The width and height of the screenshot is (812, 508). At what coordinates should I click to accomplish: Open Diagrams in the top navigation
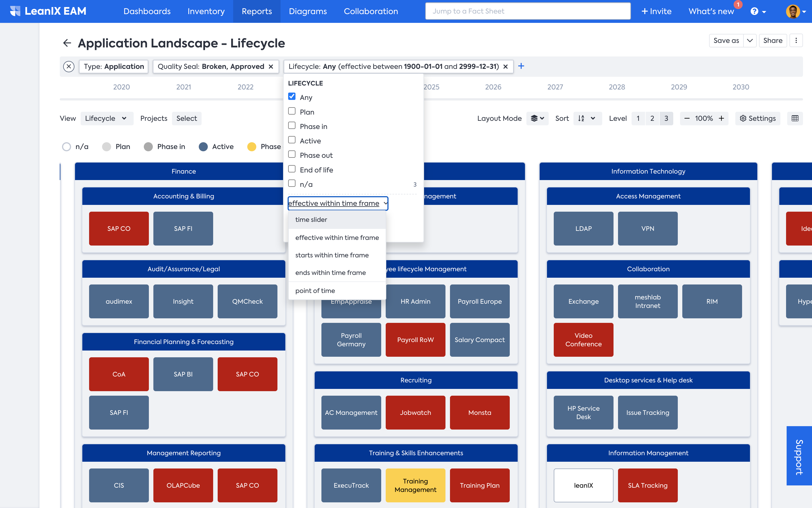(x=308, y=11)
